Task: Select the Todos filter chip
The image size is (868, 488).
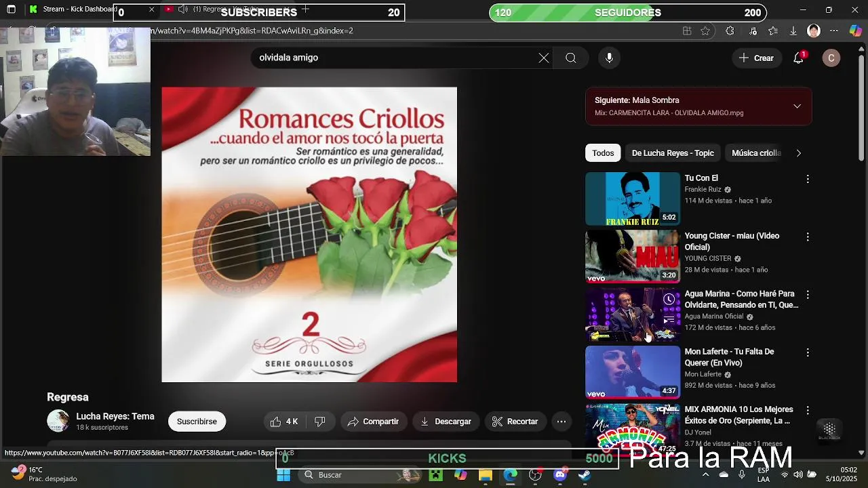Action: tap(603, 153)
